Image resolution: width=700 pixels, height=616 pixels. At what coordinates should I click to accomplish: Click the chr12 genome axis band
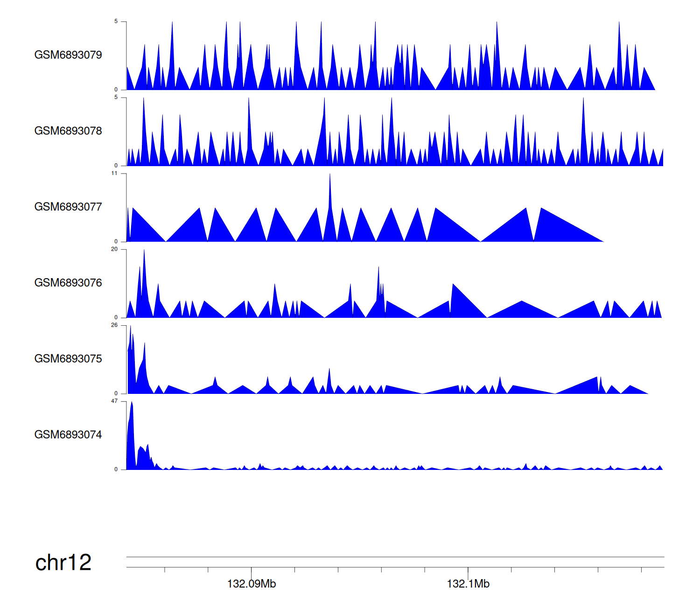click(x=395, y=562)
